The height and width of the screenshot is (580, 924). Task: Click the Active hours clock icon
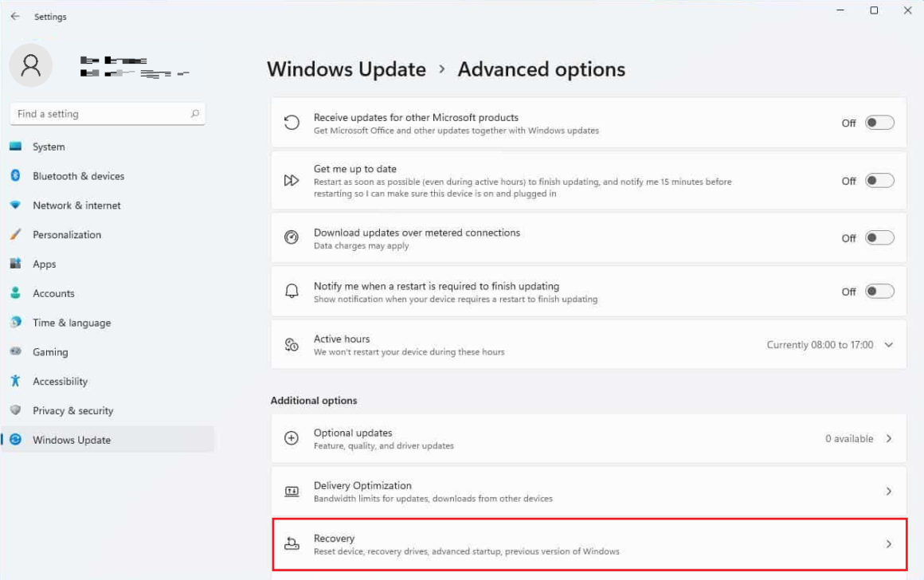click(292, 344)
